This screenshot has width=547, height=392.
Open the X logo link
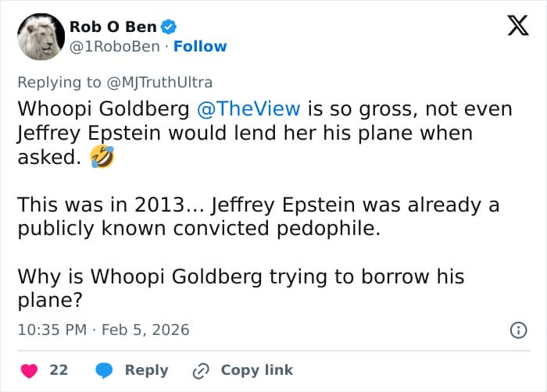[517, 26]
